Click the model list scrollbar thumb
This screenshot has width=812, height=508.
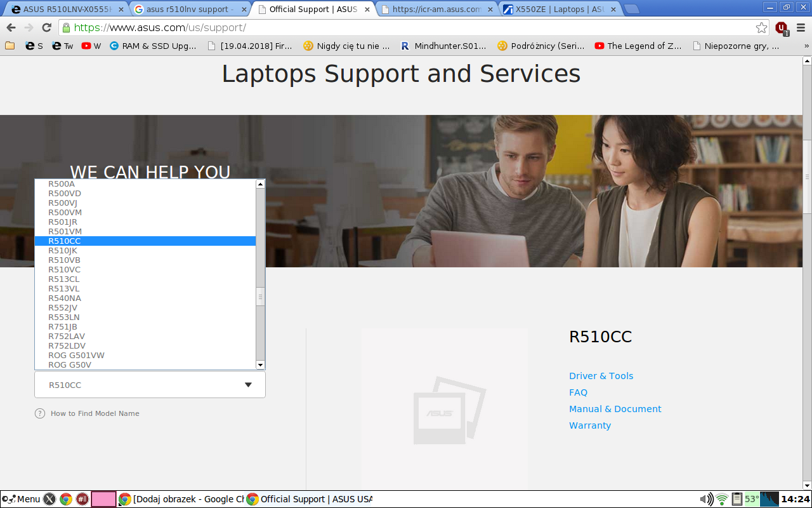coord(260,297)
